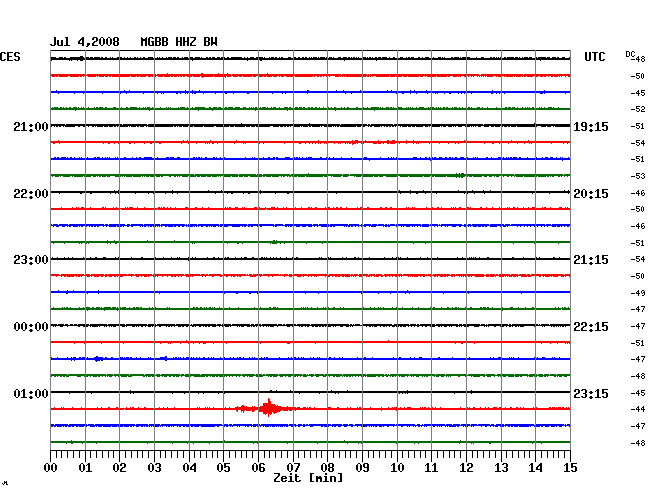Click the date label "Jul 4,2008"

pyautogui.click(x=85, y=42)
